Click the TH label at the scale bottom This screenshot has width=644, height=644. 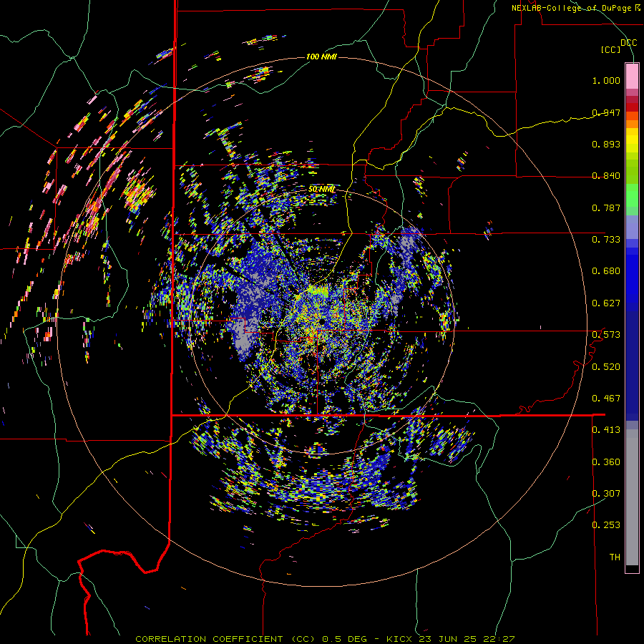click(615, 557)
